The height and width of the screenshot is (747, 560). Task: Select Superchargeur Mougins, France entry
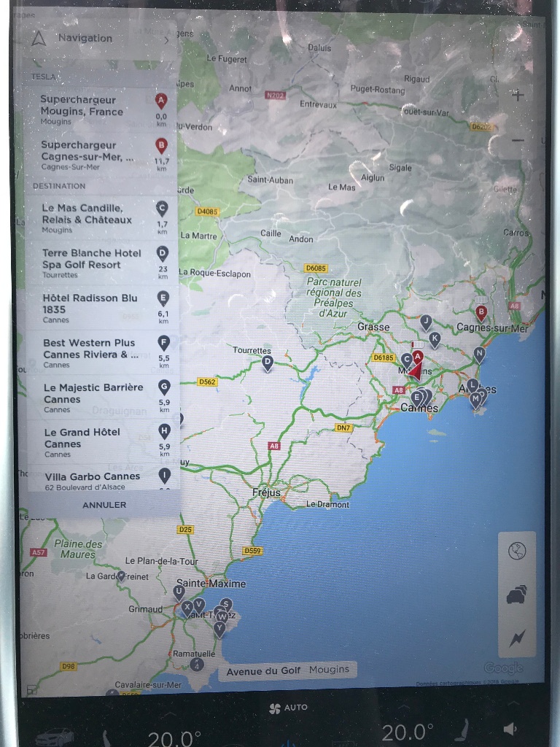(x=101, y=110)
